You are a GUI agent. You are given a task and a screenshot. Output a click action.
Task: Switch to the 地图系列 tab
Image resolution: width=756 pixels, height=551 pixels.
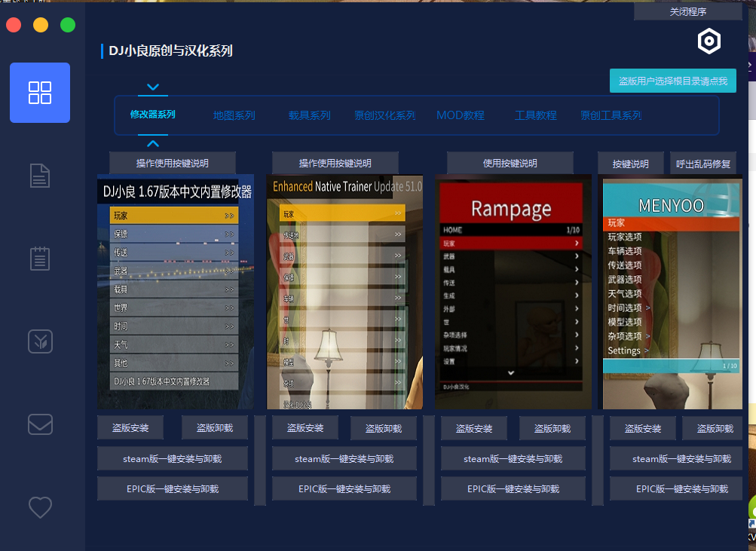pos(234,115)
